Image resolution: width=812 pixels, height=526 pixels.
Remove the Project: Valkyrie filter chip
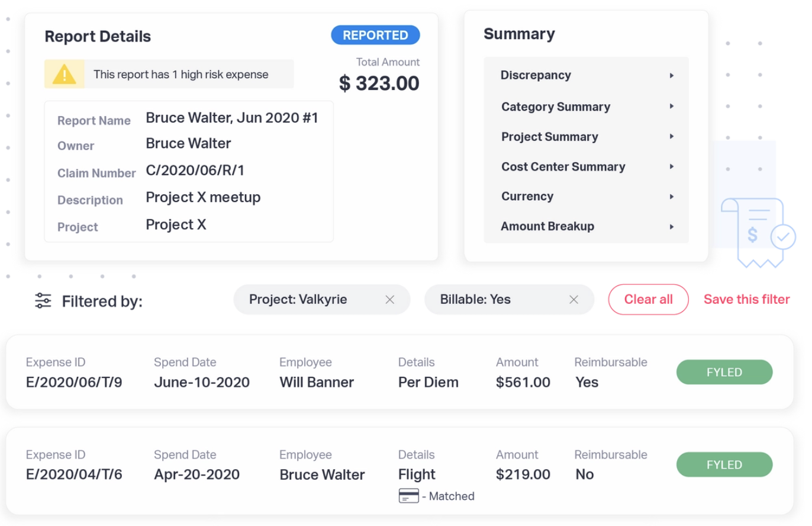(x=389, y=300)
